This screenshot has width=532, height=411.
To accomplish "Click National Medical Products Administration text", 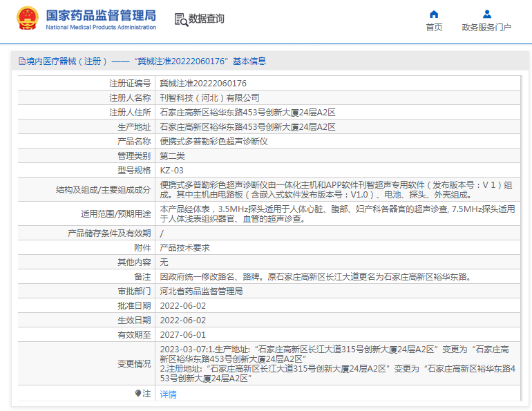I will click(x=101, y=27).
